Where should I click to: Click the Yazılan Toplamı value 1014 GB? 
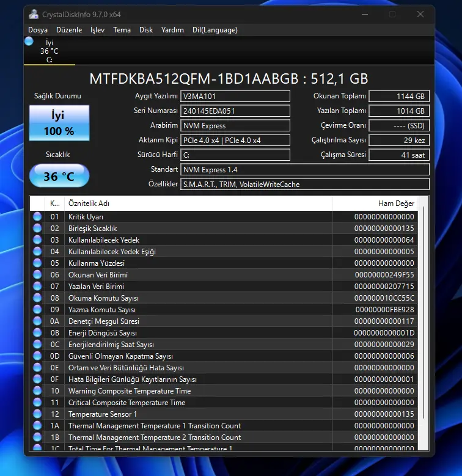(x=399, y=111)
